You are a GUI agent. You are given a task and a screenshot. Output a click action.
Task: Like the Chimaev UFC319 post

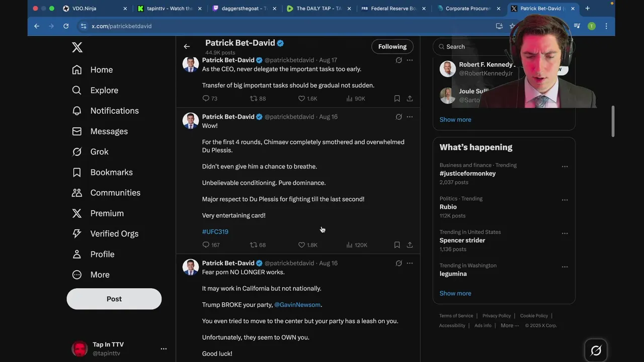point(307,245)
